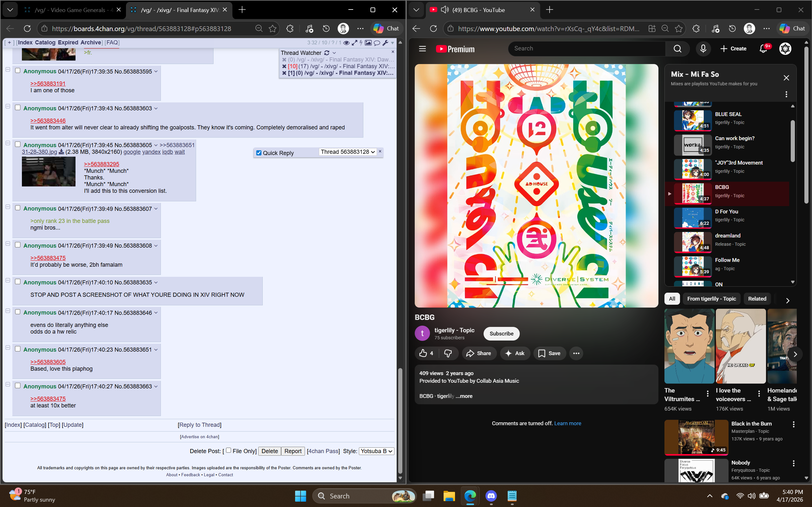This screenshot has height=507, width=812.
Task: Click the Reply to Thread link
Action: point(200,425)
